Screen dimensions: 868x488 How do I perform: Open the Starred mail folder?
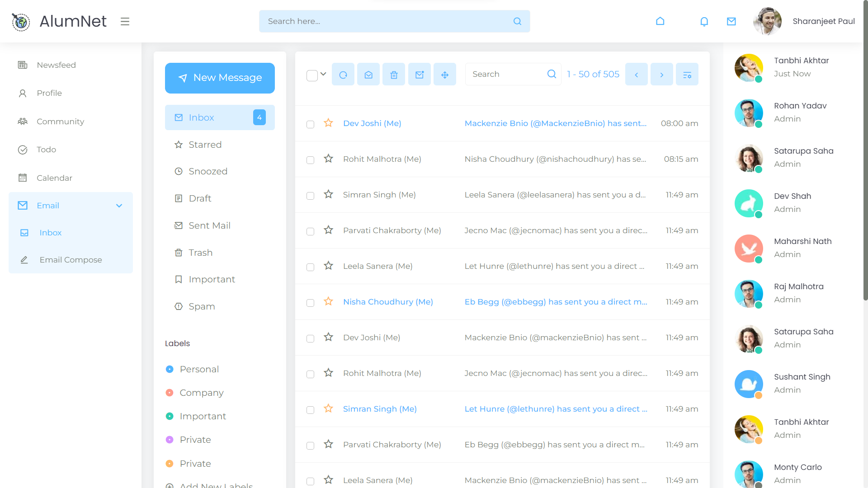[205, 145]
